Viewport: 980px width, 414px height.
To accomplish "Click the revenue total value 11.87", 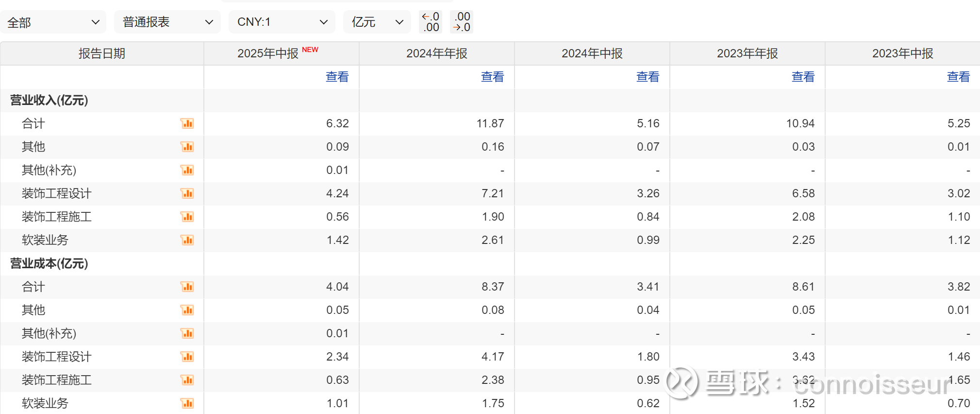I will click(x=490, y=123).
